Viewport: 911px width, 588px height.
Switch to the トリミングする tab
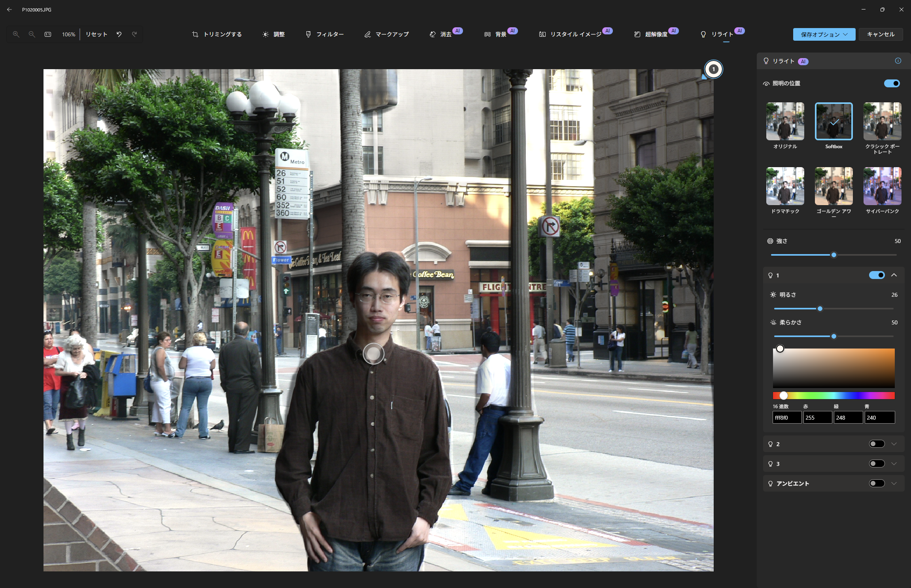[217, 34]
